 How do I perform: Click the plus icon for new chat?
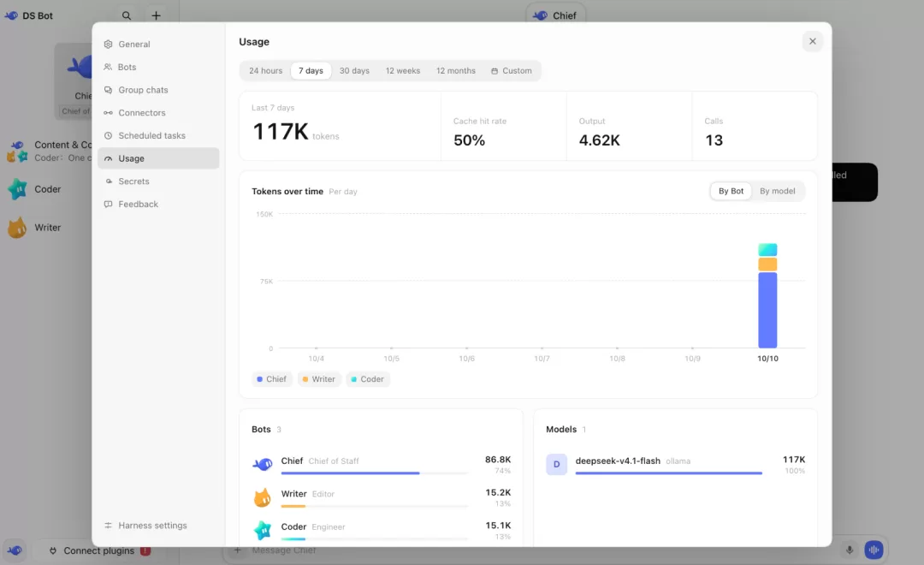click(x=157, y=16)
